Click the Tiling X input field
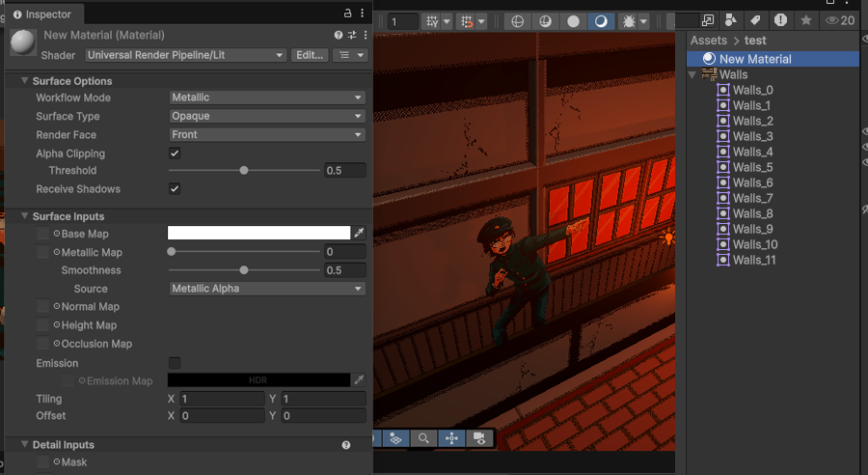Screen dimensions: 868x475 point(221,399)
